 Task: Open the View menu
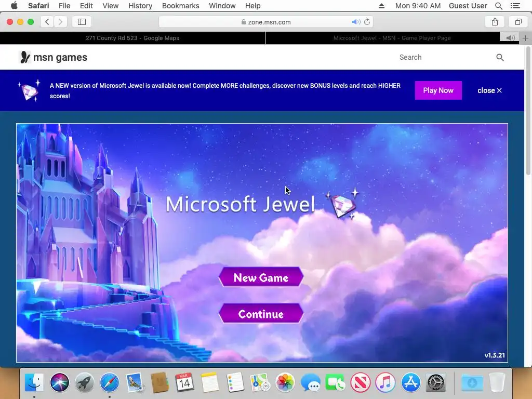click(x=110, y=6)
